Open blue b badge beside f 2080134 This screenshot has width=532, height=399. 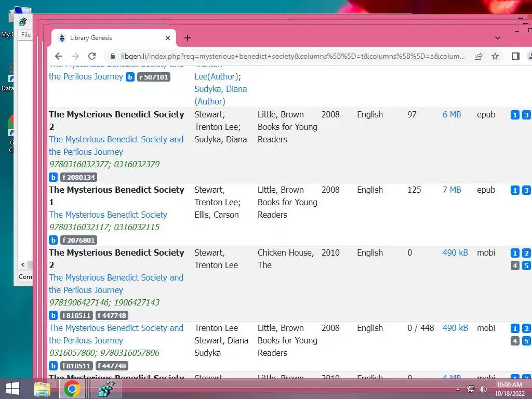pyautogui.click(x=54, y=177)
